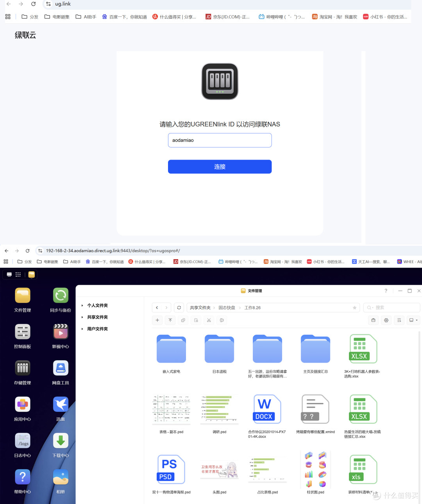The width and height of the screenshot is (422, 504).
Task: Launch the 控制面板 app
Action: click(x=23, y=332)
